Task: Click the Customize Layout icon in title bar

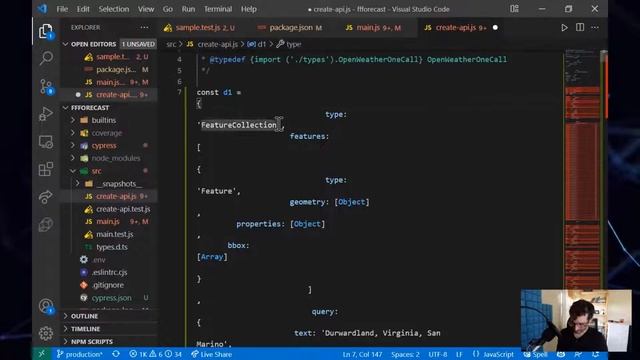Action: click(514, 9)
